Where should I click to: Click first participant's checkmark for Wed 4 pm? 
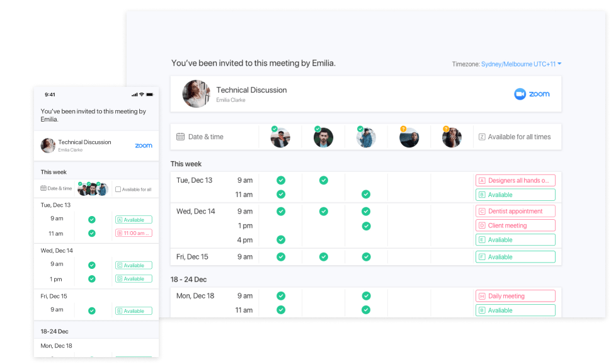(x=281, y=240)
